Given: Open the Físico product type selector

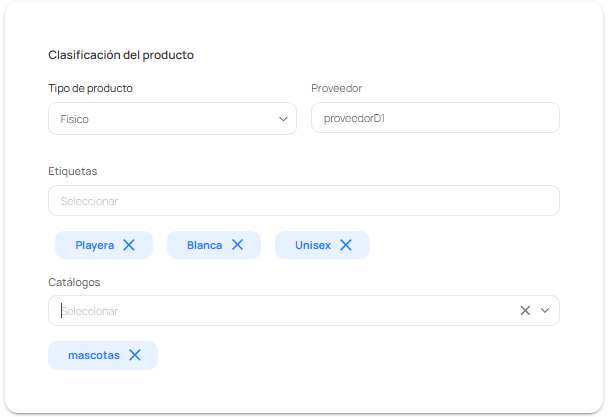Looking at the screenshot, I should pyautogui.click(x=173, y=119).
